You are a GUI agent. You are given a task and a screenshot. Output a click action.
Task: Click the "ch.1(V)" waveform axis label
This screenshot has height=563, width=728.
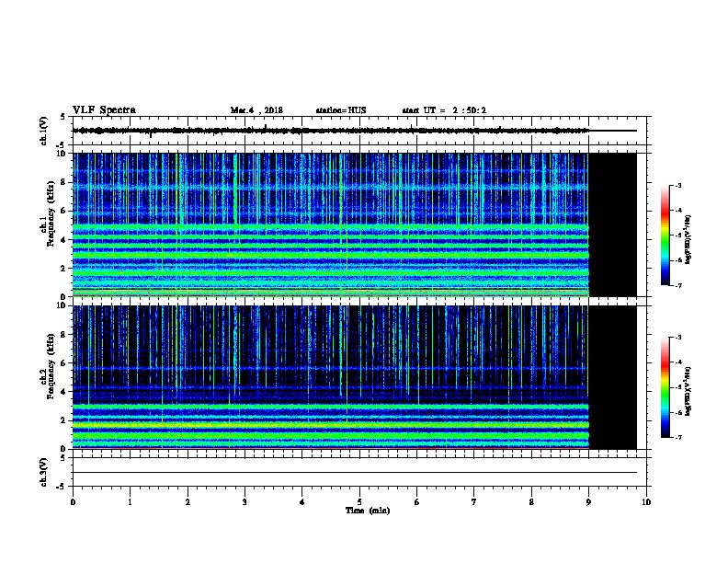pyautogui.click(x=43, y=131)
